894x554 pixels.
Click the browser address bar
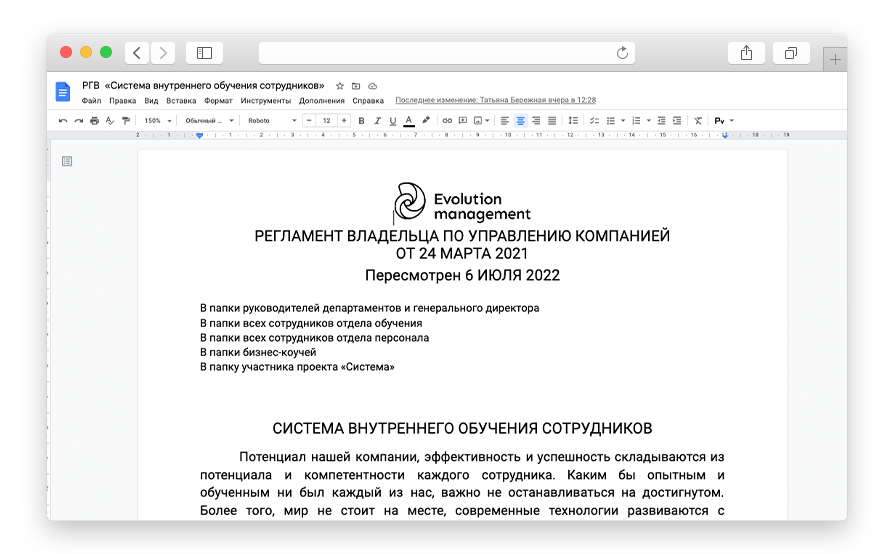click(446, 53)
